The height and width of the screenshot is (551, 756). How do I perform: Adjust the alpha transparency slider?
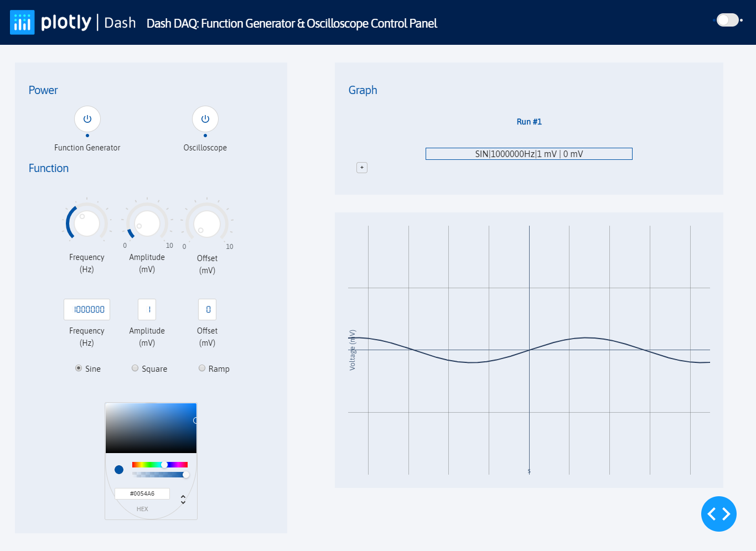[x=160, y=475]
